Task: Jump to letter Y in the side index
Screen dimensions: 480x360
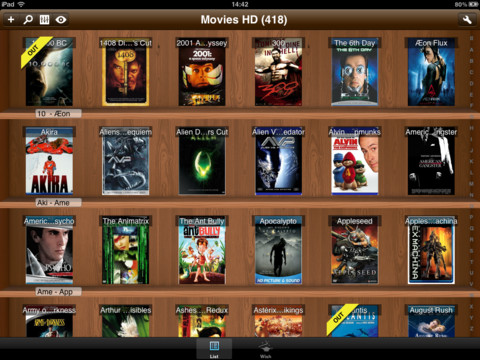Action: click(471, 318)
